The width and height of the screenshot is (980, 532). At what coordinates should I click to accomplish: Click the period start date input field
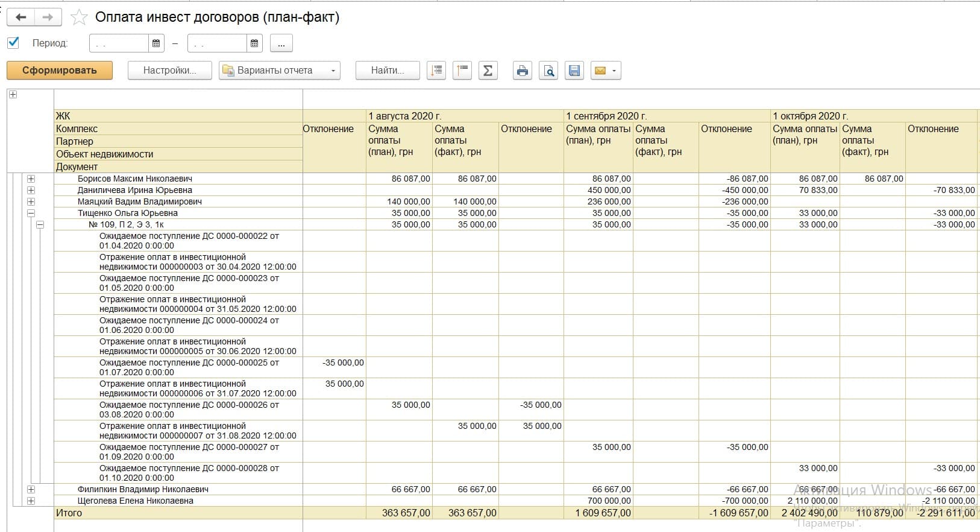pyautogui.click(x=119, y=43)
